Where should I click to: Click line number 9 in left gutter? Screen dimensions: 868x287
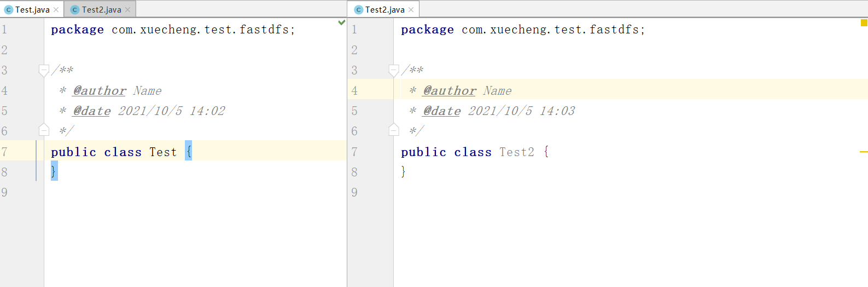[4, 192]
